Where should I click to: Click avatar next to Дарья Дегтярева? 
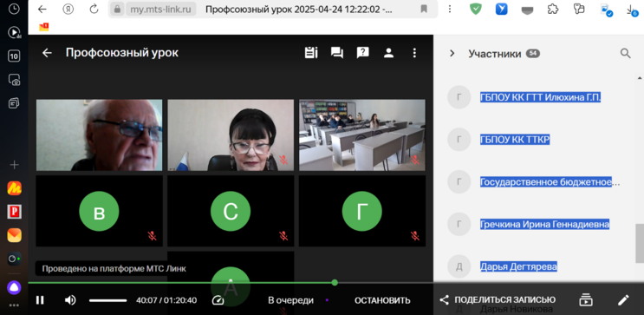point(459,266)
